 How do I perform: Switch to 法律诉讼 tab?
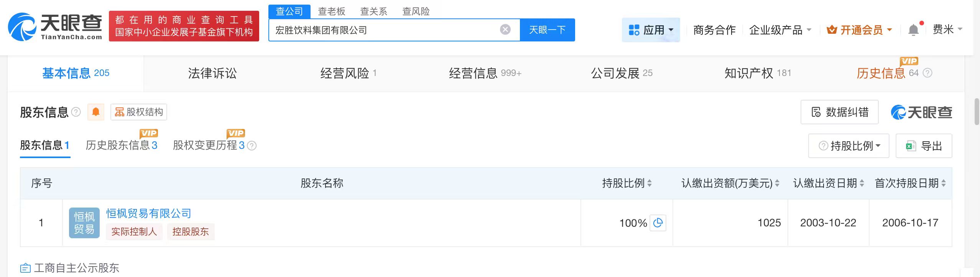(x=212, y=73)
